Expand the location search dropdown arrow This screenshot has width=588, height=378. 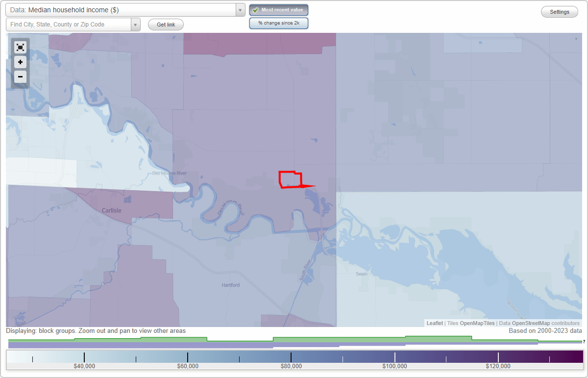136,24
